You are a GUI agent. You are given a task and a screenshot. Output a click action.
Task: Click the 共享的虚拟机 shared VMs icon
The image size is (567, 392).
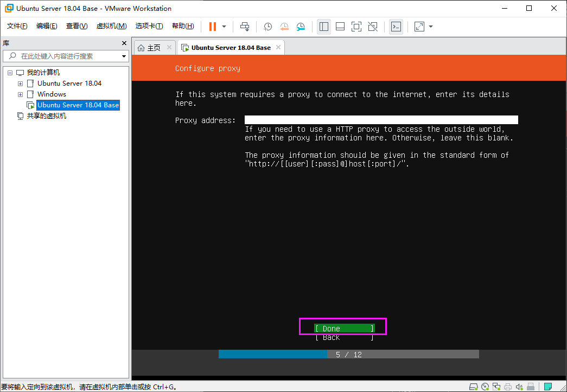(x=20, y=116)
